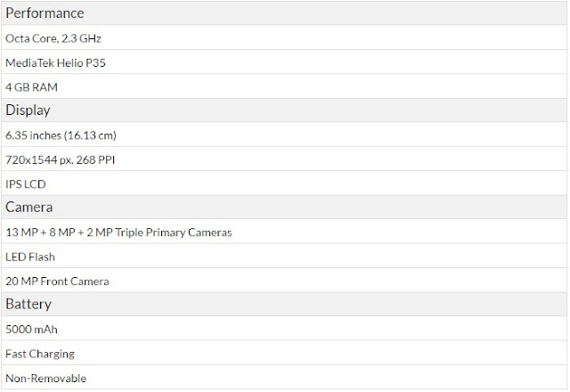Screen dimensions: 570x392
Task: Click the Display section header
Action: 28,111
